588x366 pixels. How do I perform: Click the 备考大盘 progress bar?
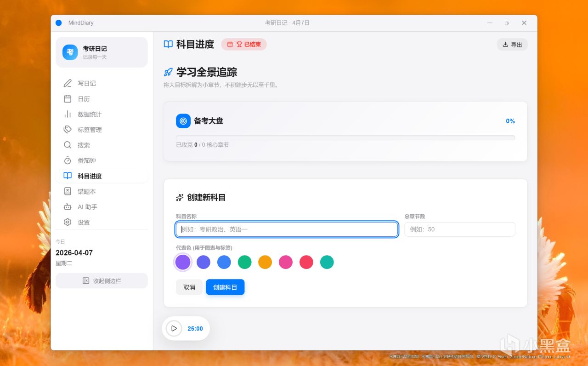[345, 137]
